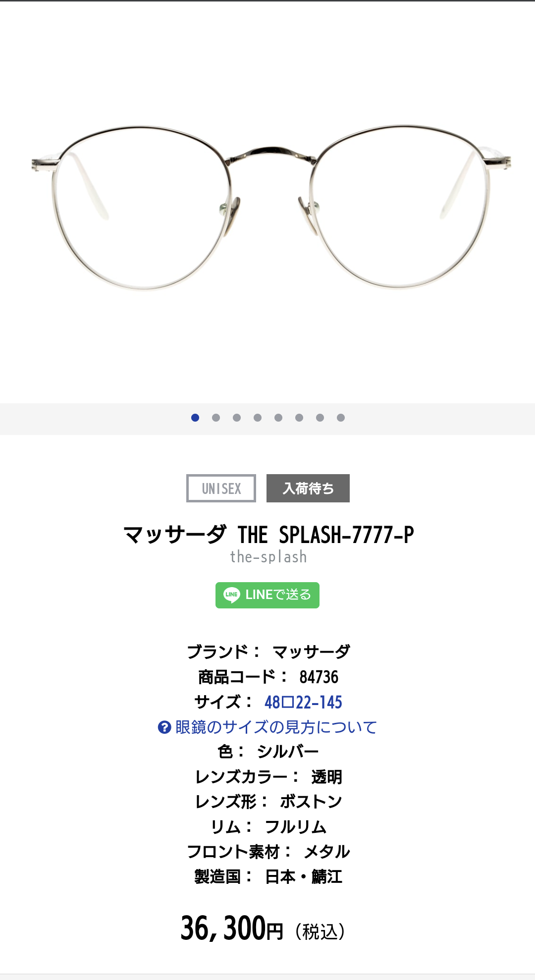The width and height of the screenshot is (535, 980).
Task: Click the UNISEX tag label
Action: tap(221, 489)
